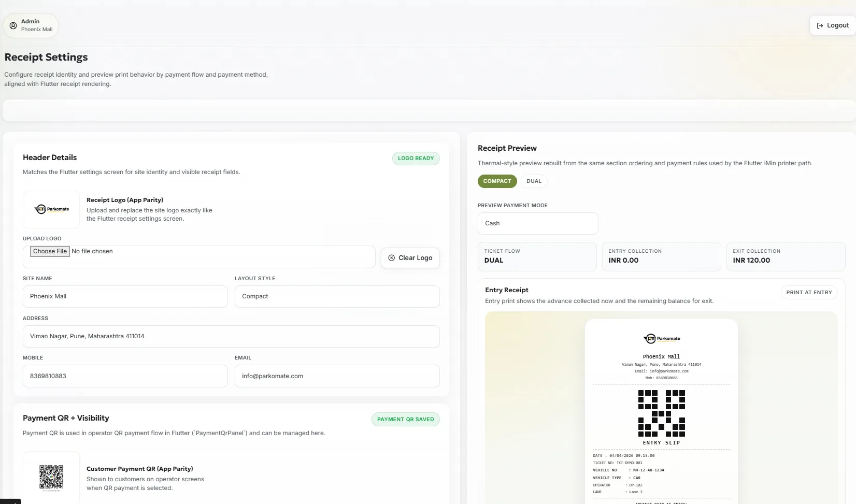Click the Payment QR + Visibility heading
Image resolution: width=856 pixels, height=504 pixels.
click(x=66, y=418)
